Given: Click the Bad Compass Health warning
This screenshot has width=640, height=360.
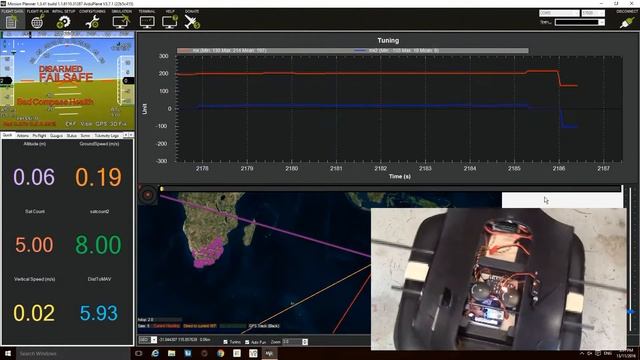Looking at the screenshot, I should pyautogui.click(x=55, y=102).
